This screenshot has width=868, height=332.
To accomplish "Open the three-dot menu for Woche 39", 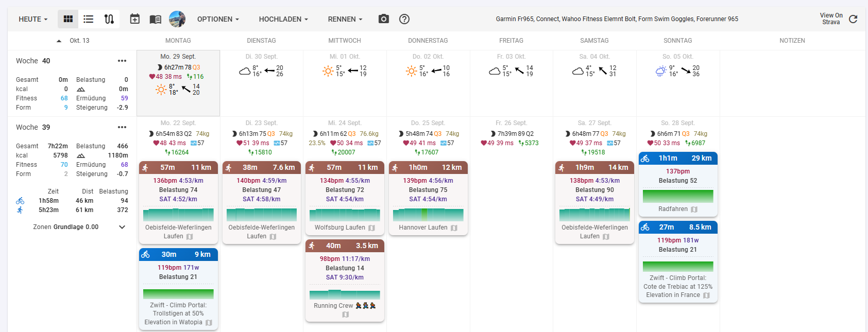I will click(x=122, y=127).
